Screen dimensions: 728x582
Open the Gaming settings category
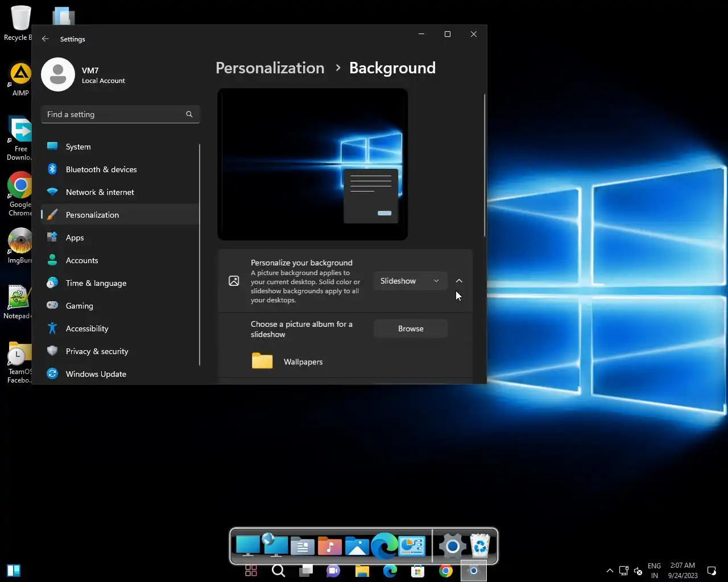tap(120, 306)
